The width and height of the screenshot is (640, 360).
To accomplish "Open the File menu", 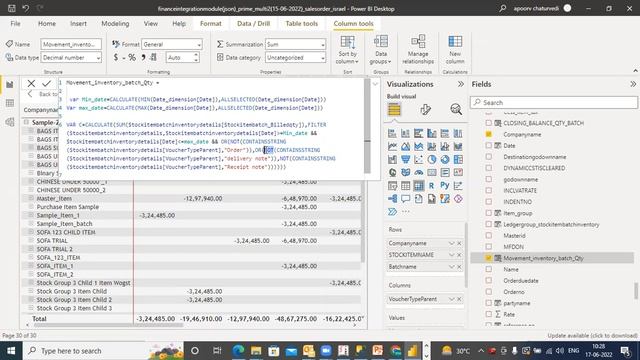I will 16,24.
